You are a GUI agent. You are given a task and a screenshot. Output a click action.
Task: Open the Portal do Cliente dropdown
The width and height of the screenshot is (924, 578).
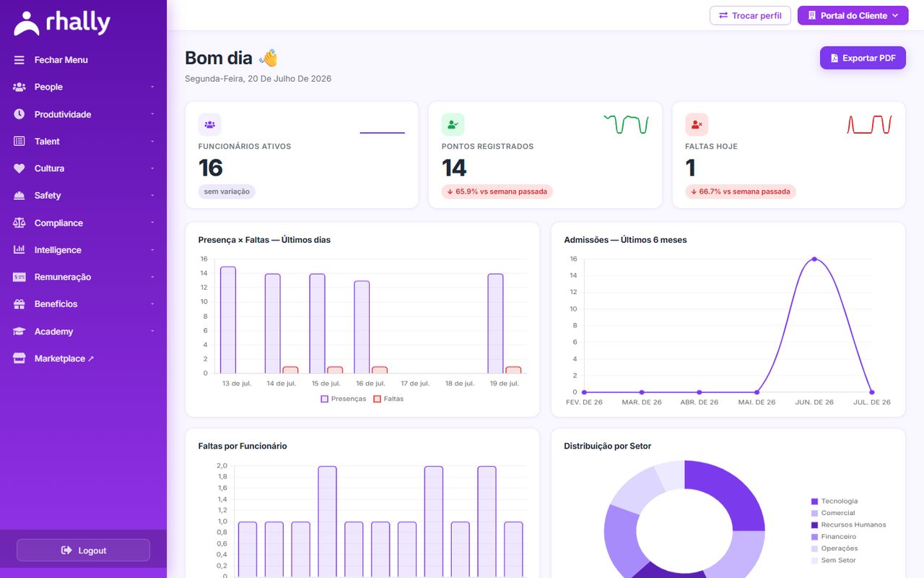click(853, 15)
